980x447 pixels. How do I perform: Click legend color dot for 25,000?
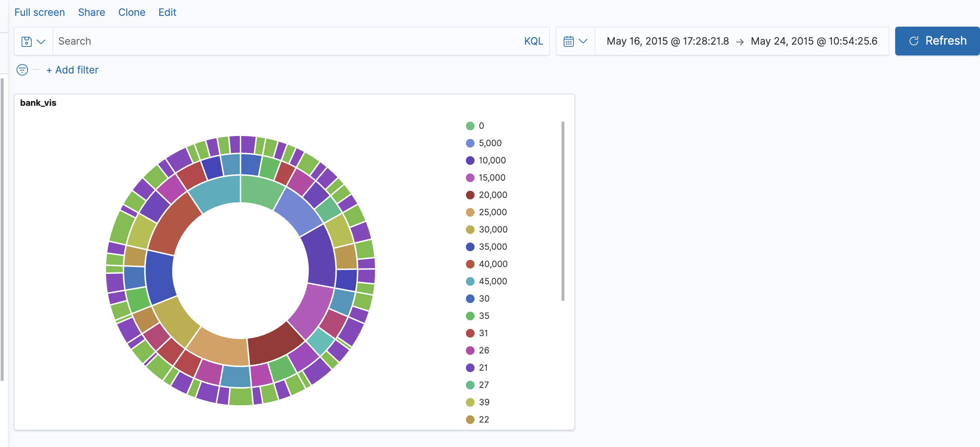coord(470,212)
